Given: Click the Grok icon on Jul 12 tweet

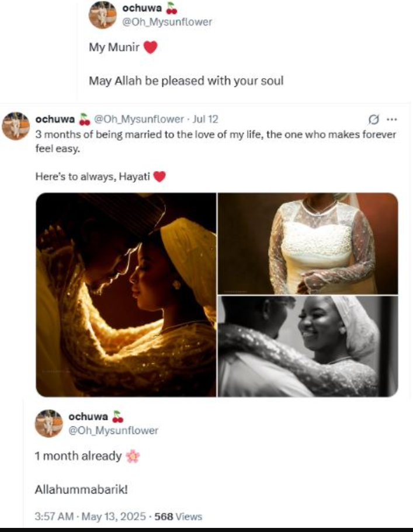Looking at the screenshot, I should [374, 119].
